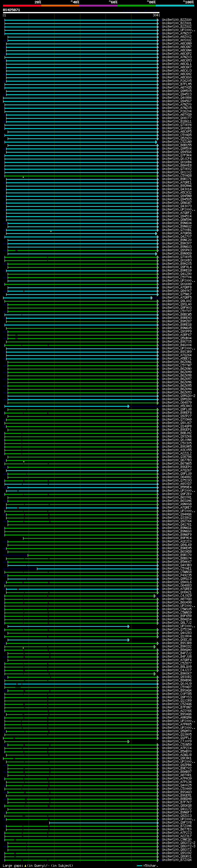197x868 pixels.
Task: Select hit label UniRef100_C4J9Z9
Action: click(x=177, y=596)
